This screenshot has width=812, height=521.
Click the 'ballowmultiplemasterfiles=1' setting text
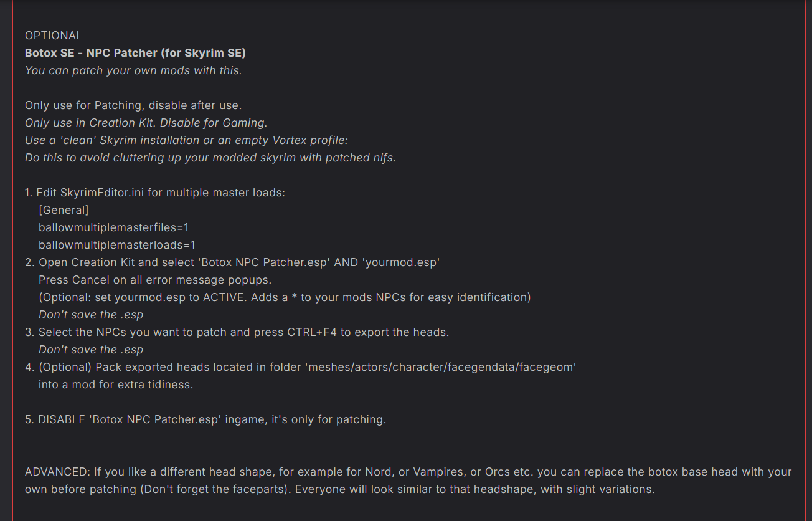click(114, 227)
